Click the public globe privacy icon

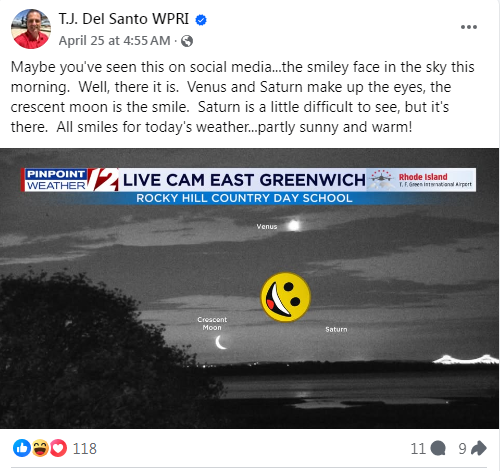click(x=187, y=41)
